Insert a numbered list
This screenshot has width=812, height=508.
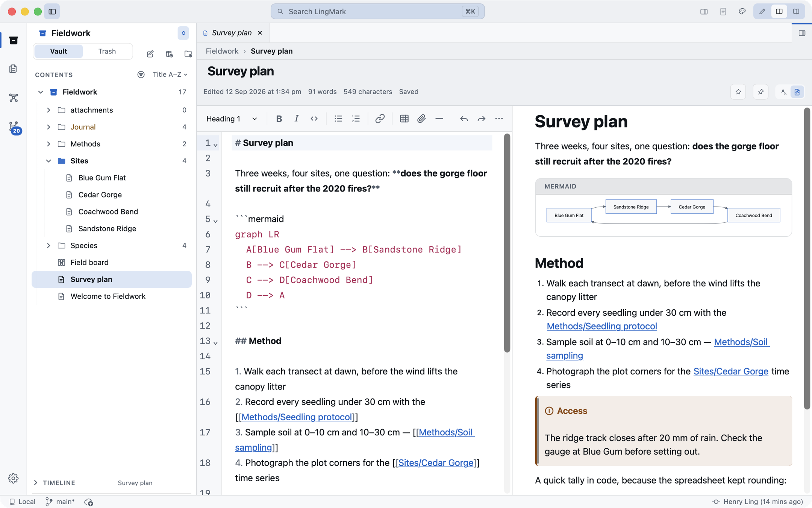[x=356, y=119]
